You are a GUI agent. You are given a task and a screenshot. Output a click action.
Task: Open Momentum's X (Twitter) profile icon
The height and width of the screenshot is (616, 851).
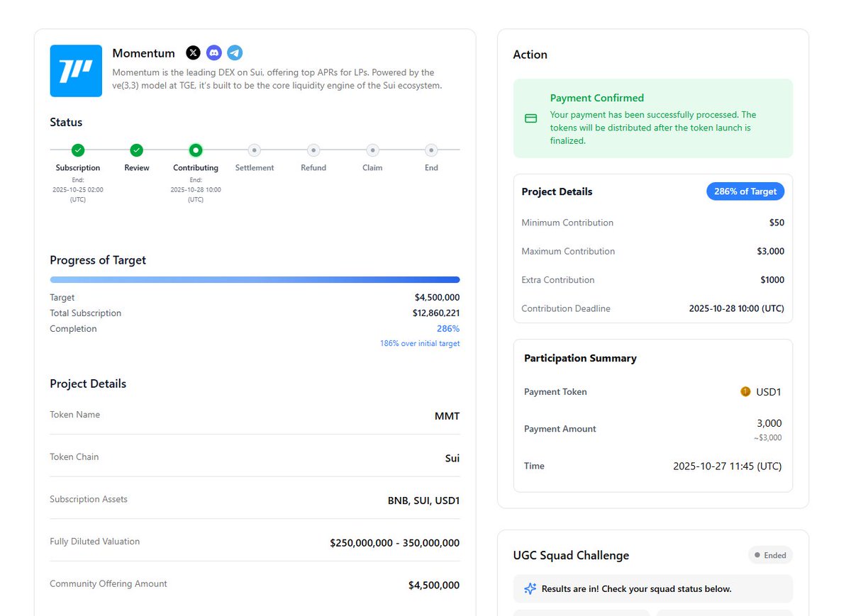(193, 52)
